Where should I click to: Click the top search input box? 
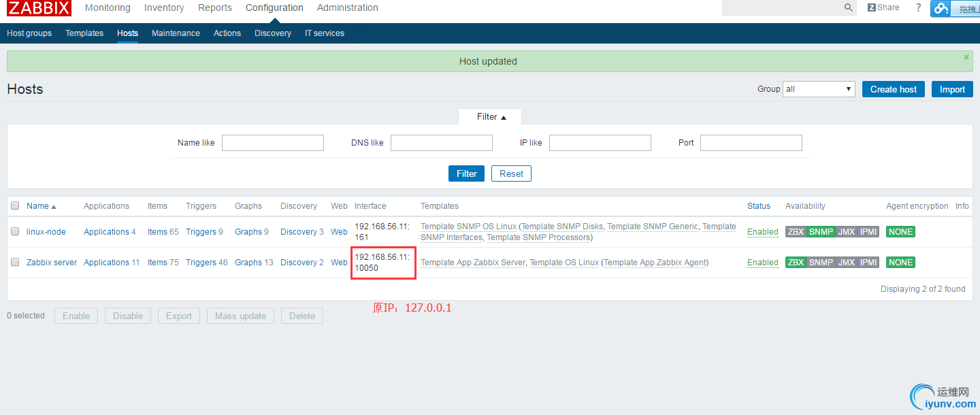[x=783, y=7]
